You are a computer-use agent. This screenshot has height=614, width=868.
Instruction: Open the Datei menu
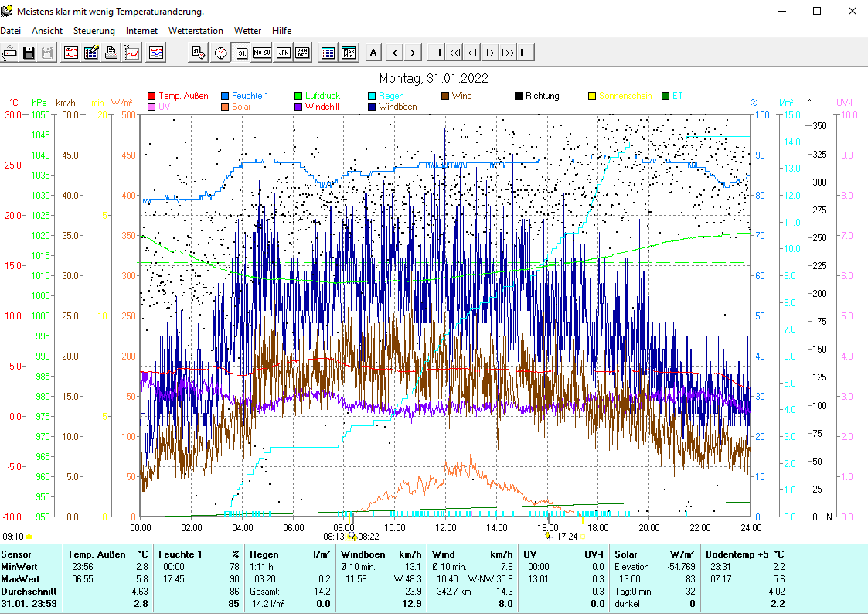11,31
